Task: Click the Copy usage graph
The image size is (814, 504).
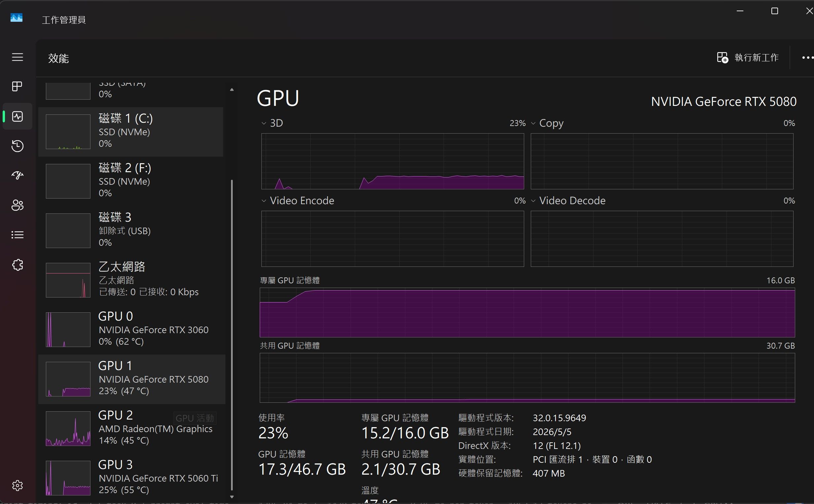Action: pos(662,161)
